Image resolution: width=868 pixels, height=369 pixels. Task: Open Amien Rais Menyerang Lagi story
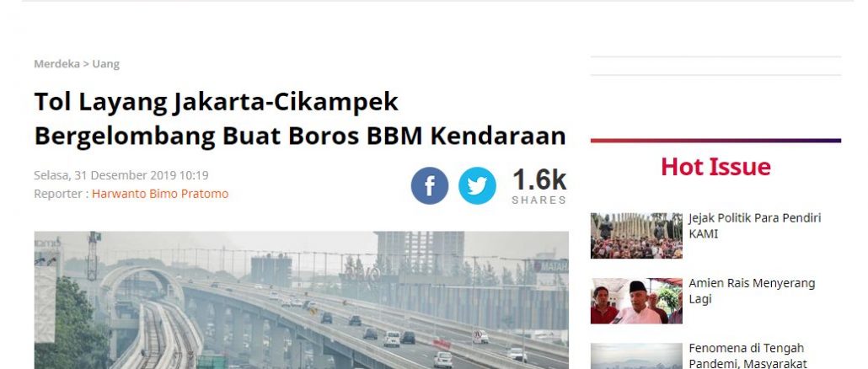tap(752, 291)
